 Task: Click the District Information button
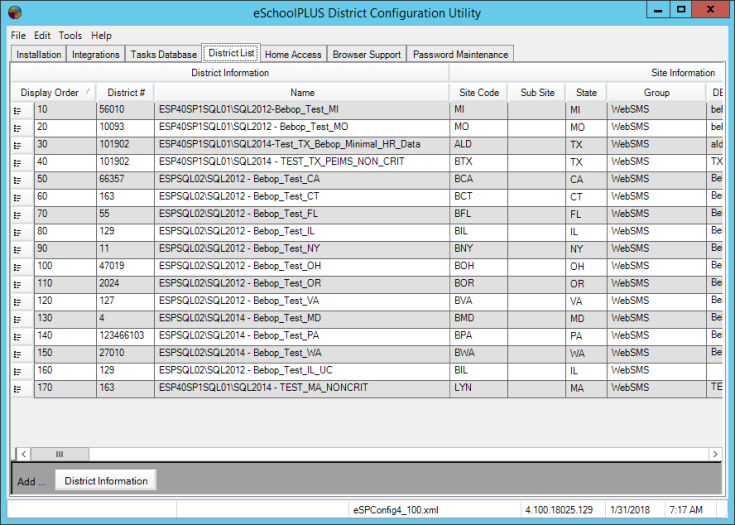point(105,481)
